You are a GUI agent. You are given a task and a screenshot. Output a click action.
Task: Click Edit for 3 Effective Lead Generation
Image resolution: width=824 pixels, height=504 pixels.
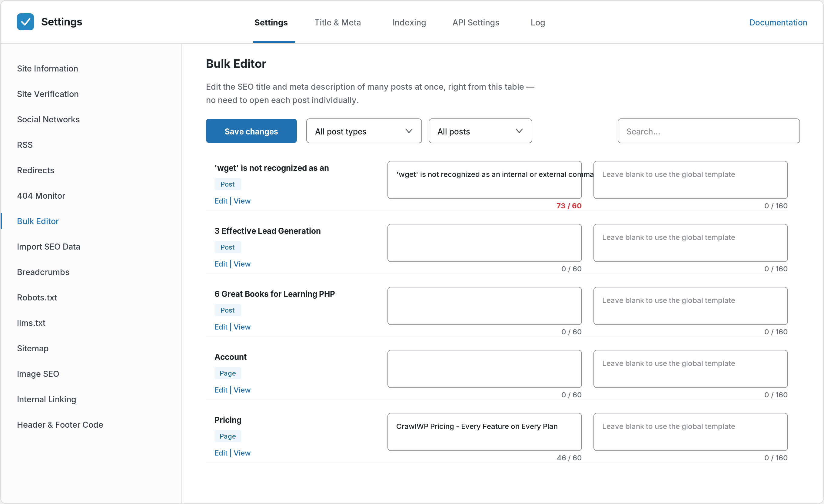tap(221, 264)
